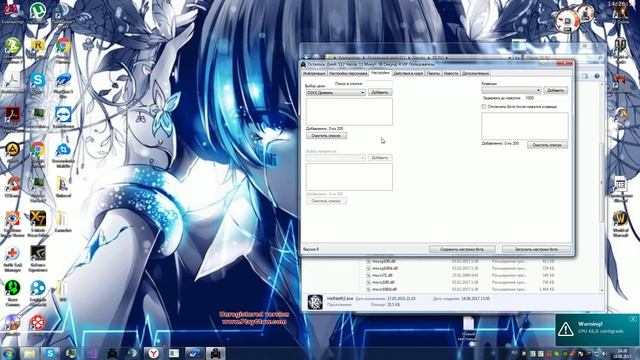640x360 pixels.
Task: Edit the key press delay value 1000
Action: [546, 98]
